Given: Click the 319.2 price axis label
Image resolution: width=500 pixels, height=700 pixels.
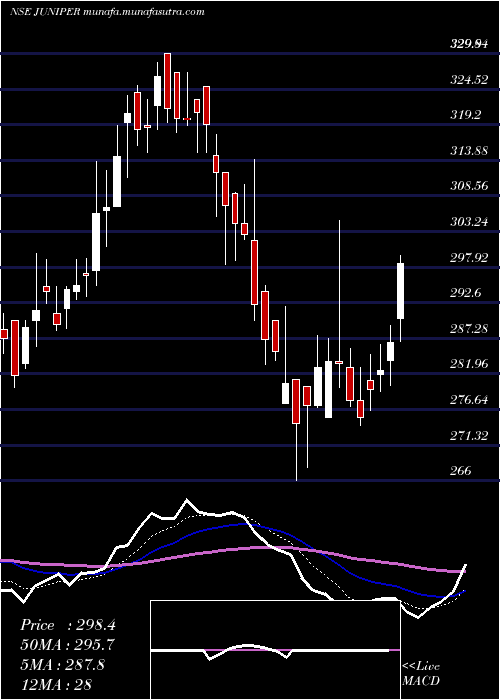Looking at the screenshot, I should point(465,115).
